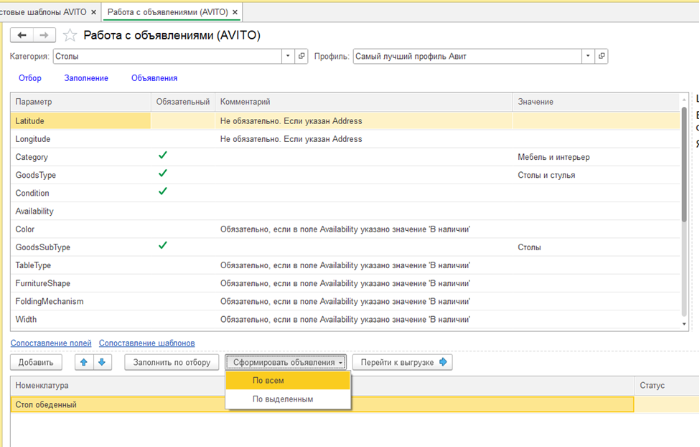
Task: Toggle the required checkmark for GoodsSubType
Action: click(x=162, y=246)
